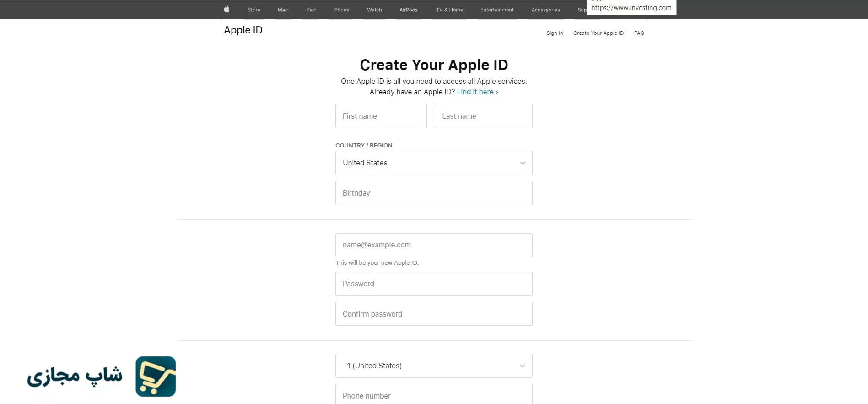Click the Create Your Apple ID page heading
This screenshot has width=868, height=404.
(x=434, y=65)
